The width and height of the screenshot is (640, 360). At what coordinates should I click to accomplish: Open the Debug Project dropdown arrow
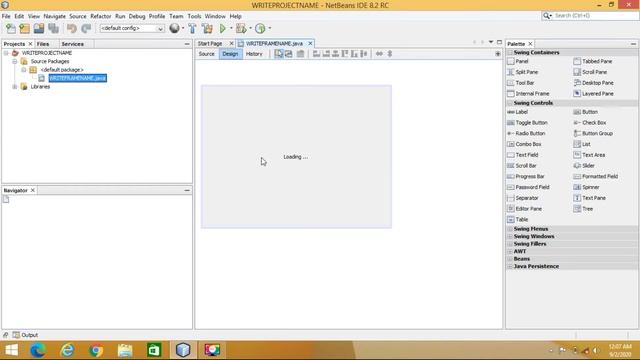250,28
